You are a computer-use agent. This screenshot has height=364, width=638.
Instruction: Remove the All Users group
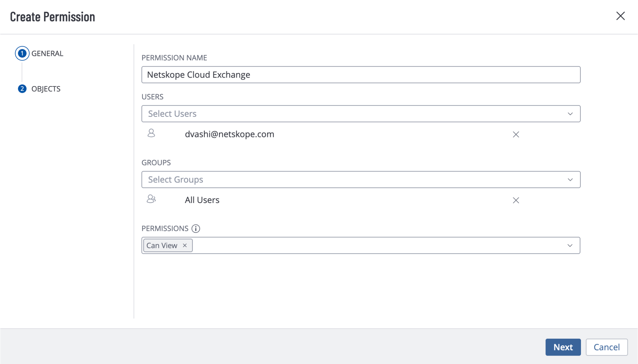[516, 200]
